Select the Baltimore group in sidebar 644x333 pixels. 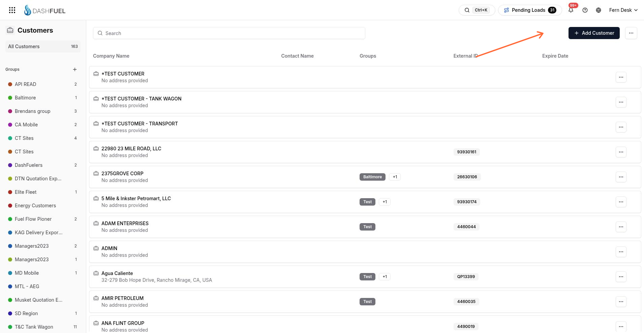pyautogui.click(x=43, y=98)
